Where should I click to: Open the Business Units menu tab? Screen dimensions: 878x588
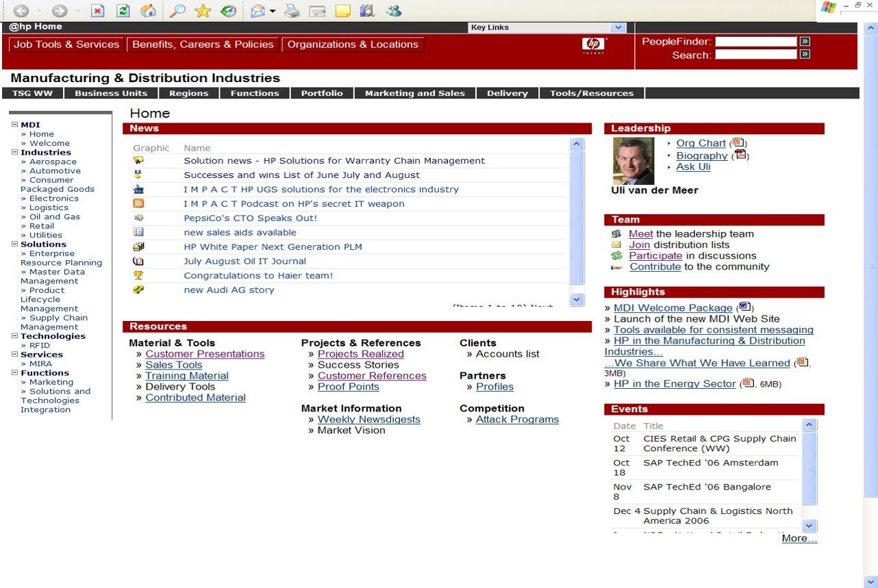click(111, 93)
